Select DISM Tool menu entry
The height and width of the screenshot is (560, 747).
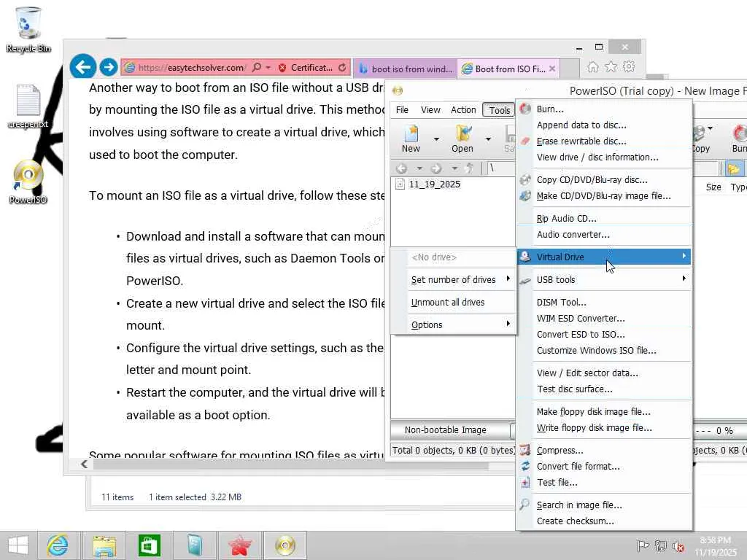(x=561, y=303)
